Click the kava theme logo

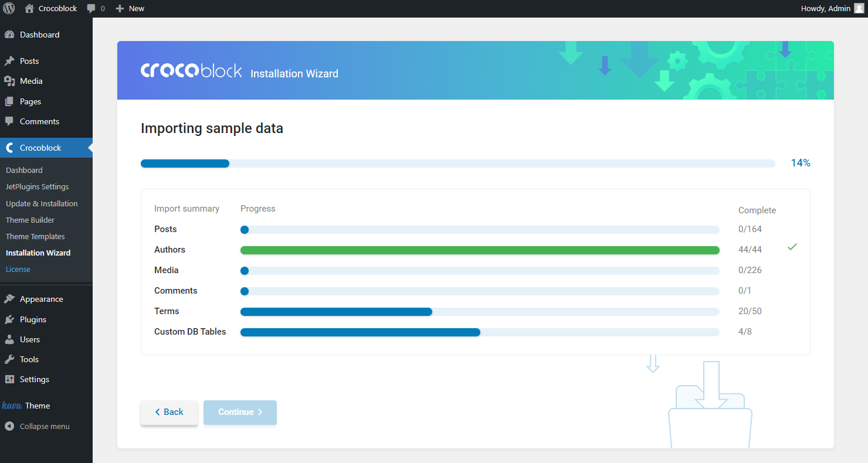point(12,406)
